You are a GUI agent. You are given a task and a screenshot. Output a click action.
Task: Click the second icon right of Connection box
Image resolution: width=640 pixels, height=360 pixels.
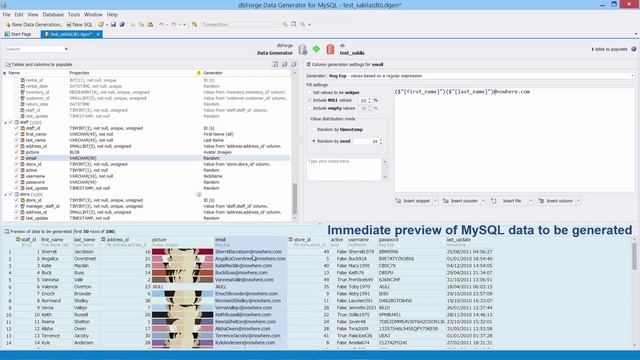tap(293, 24)
